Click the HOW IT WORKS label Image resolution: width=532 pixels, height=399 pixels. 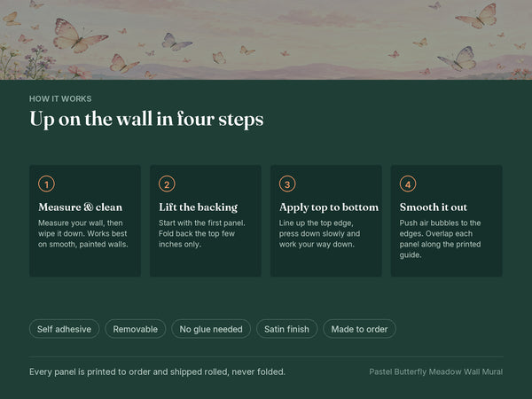click(60, 98)
